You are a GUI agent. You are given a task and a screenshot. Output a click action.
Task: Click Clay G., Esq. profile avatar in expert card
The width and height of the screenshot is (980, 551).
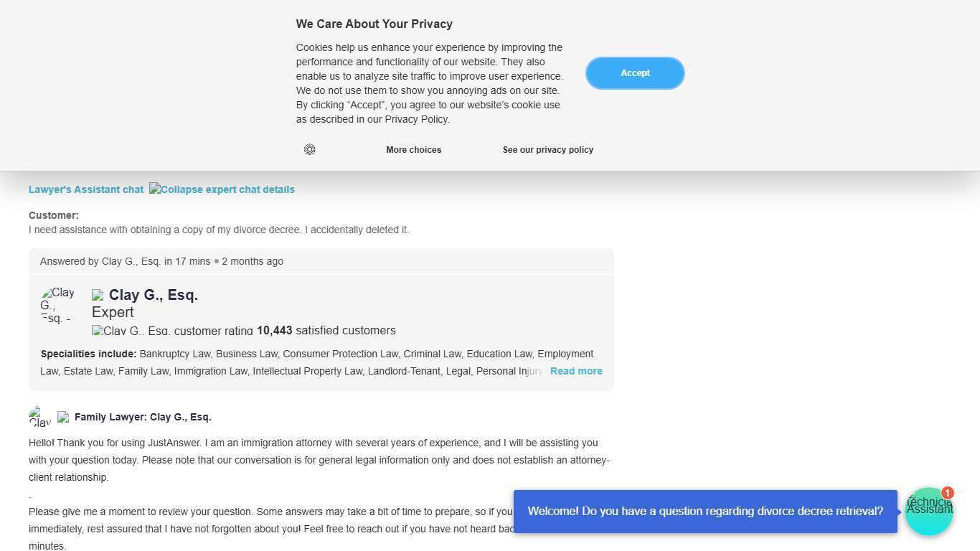pyautogui.click(x=58, y=305)
